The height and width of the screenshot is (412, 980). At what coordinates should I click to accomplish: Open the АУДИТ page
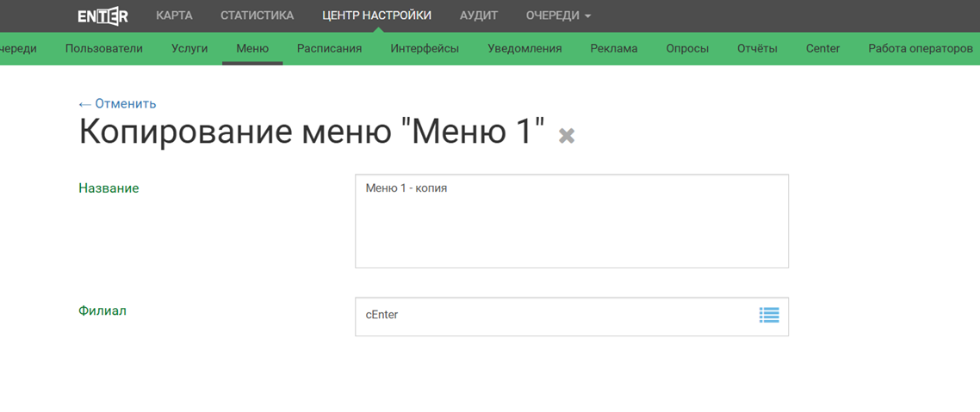pyautogui.click(x=479, y=15)
